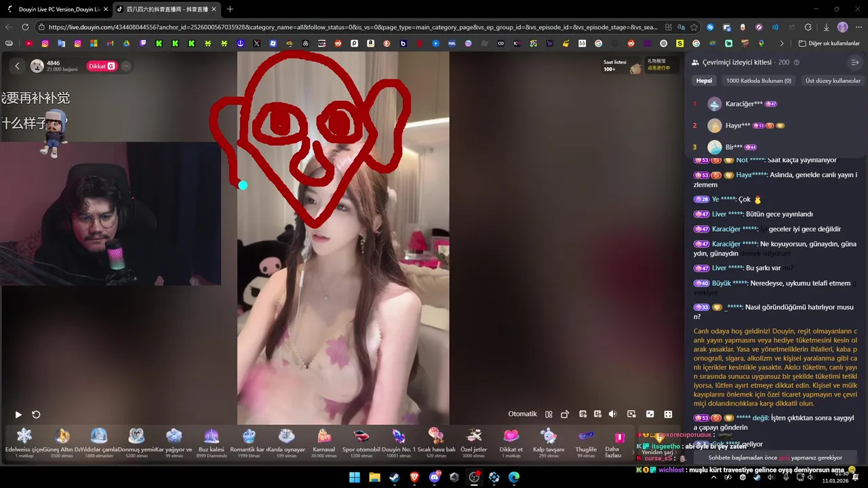868x488 pixels.
Task: Click the browser address bar URL
Action: coord(353,27)
